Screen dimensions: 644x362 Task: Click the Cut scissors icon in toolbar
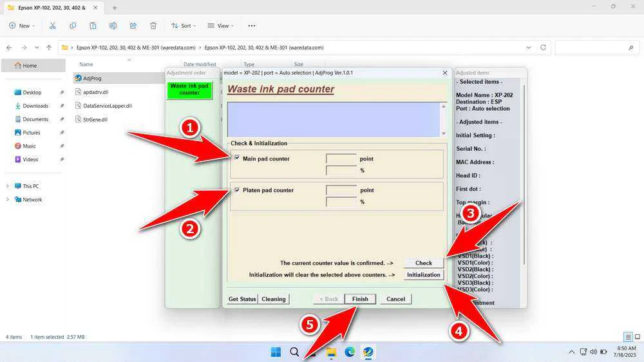[53, 26]
